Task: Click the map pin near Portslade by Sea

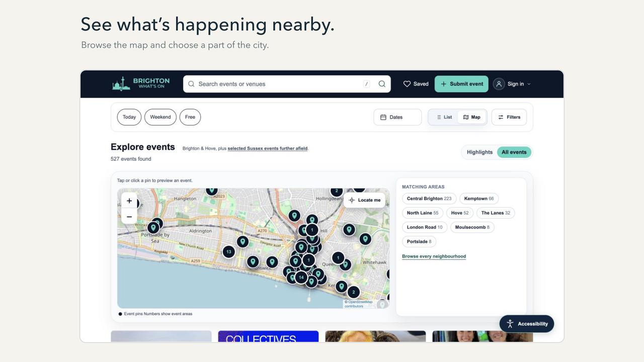Action: [x=153, y=228]
